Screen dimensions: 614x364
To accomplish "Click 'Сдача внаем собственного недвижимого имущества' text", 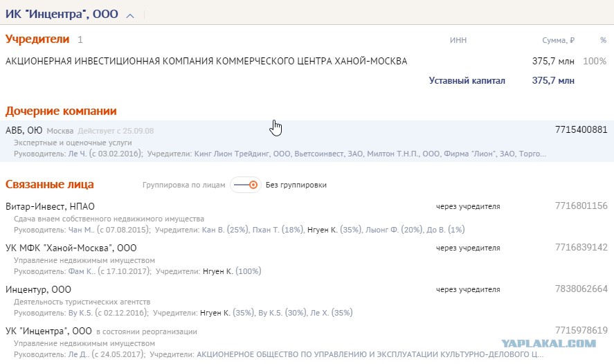I will click(x=109, y=219).
